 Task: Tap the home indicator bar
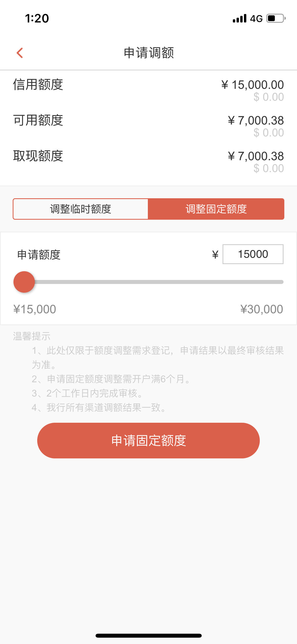click(x=149, y=636)
